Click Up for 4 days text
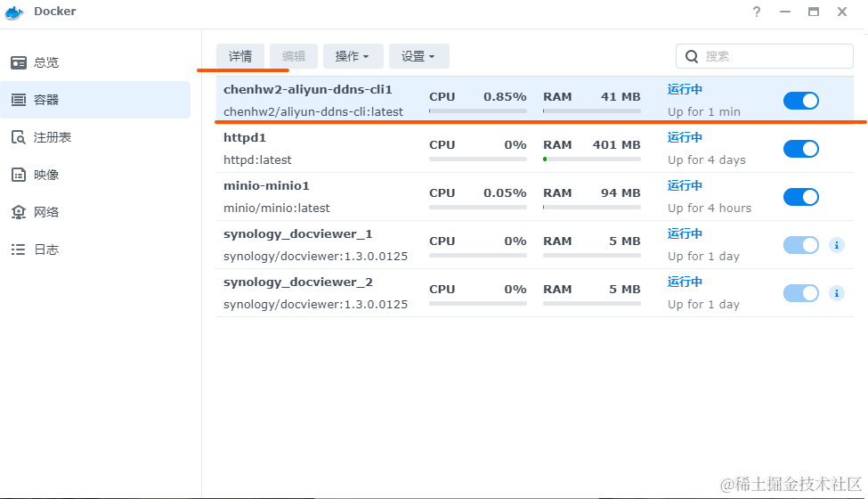The width and height of the screenshot is (868, 499). 706,160
